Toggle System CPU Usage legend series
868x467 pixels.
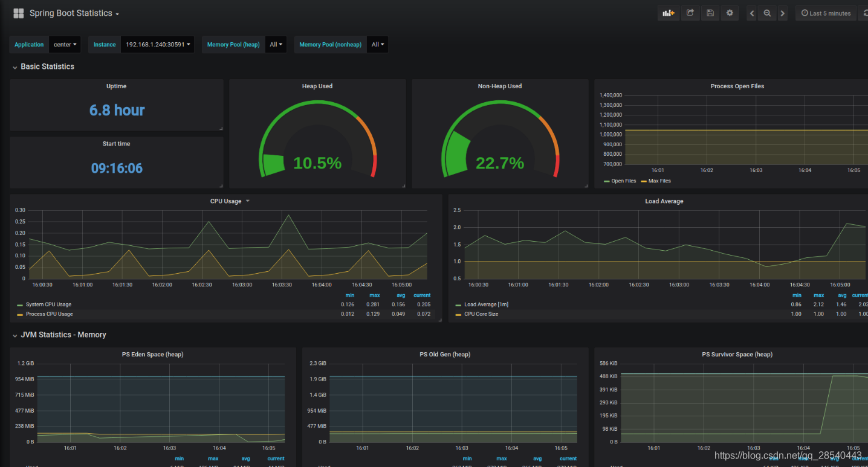(x=48, y=304)
